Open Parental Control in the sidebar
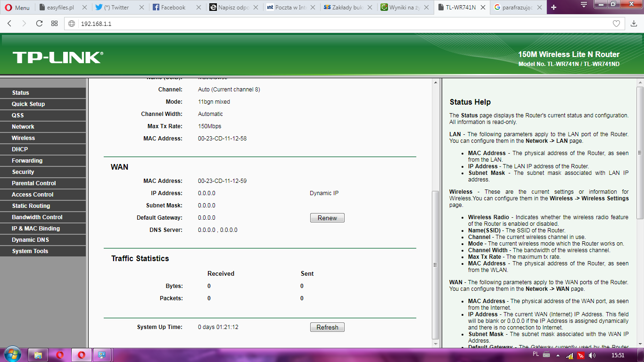Screen dimensions: 644x362 click(x=43, y=183)
